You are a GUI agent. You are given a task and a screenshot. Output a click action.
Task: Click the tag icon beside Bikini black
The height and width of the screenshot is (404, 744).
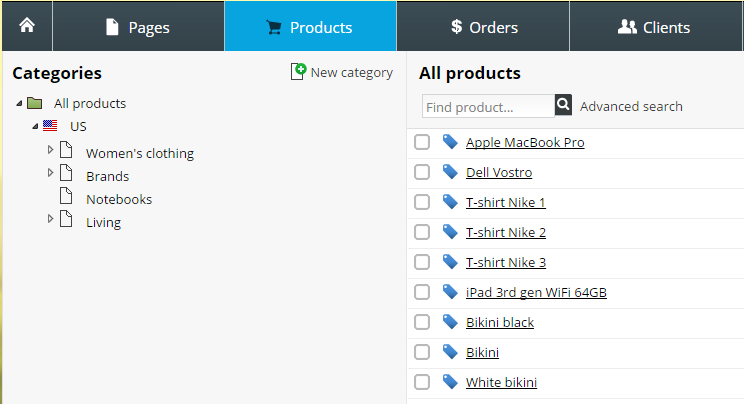point(450,322)
